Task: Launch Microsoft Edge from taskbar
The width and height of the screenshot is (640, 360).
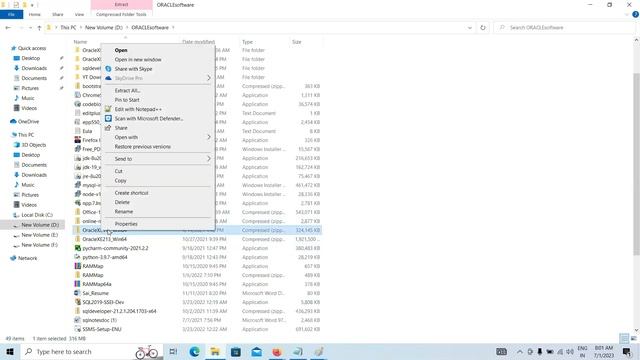Action: pos(194,351)
